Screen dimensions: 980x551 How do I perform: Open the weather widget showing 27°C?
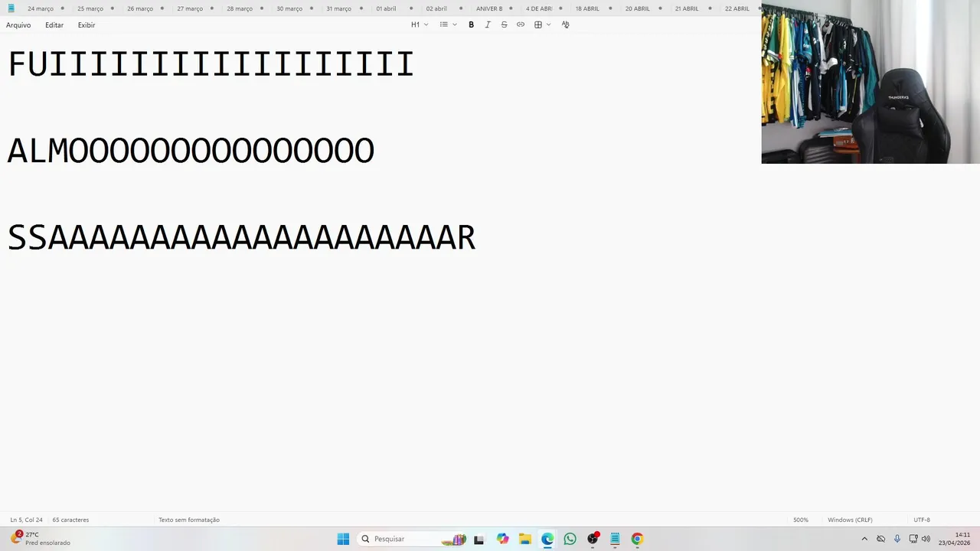click(x=40, y=539)
